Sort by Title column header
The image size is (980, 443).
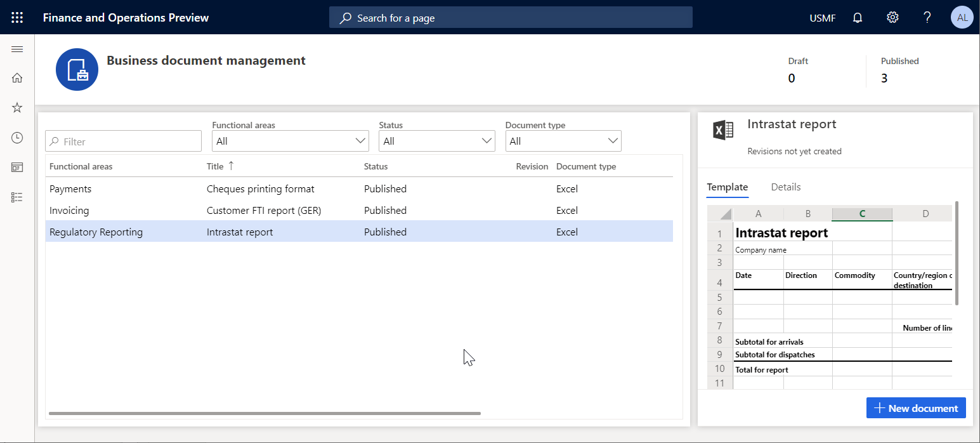click(x=215, y=166)
